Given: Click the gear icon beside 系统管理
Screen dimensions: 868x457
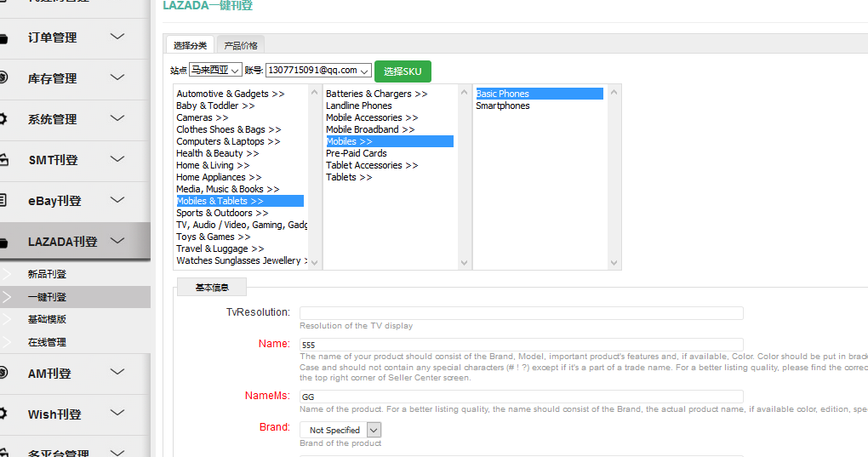Looking at the screenshot, I should [3, 118].
